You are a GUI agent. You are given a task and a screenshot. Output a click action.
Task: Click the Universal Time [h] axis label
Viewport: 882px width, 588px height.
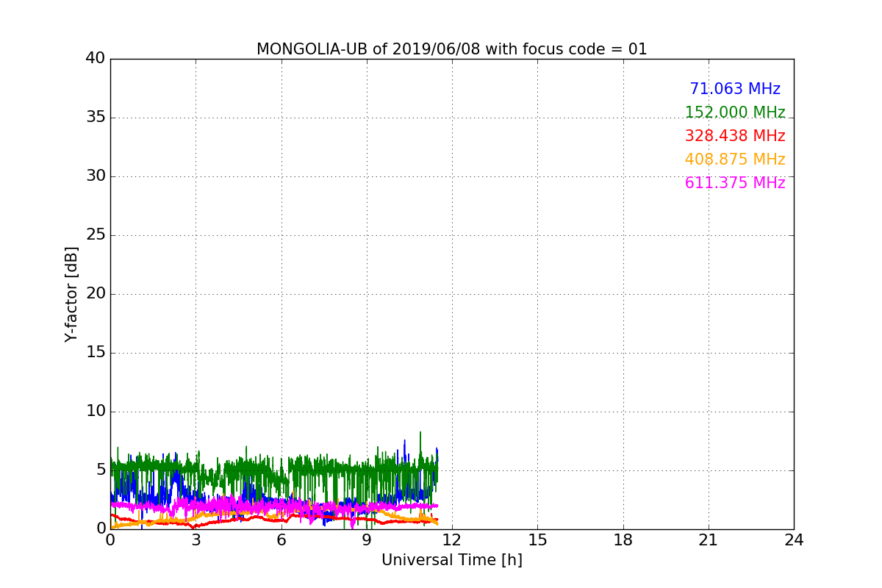451,560
